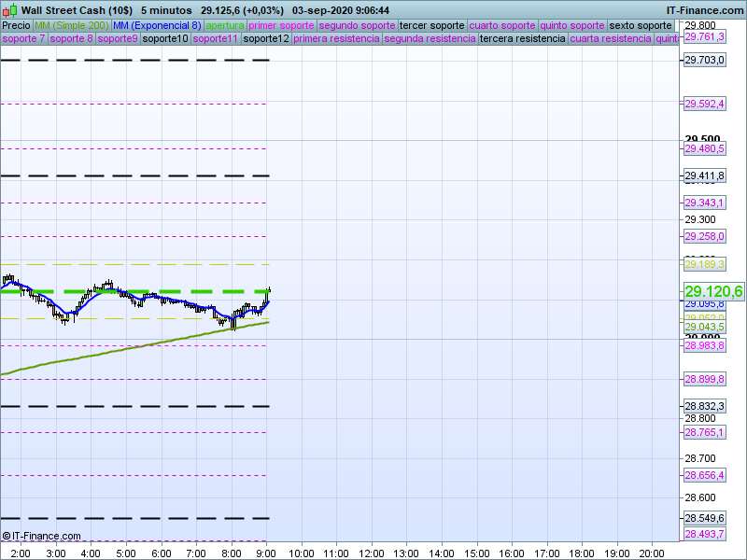Click the tercer soporte label

(x=431, y=25)
